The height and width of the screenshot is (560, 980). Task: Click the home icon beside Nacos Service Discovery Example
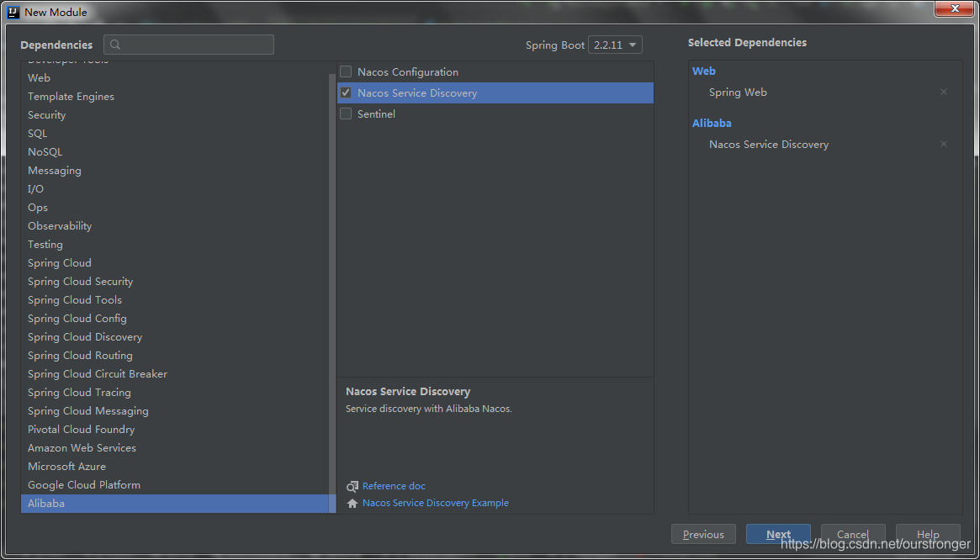[352, 503]
